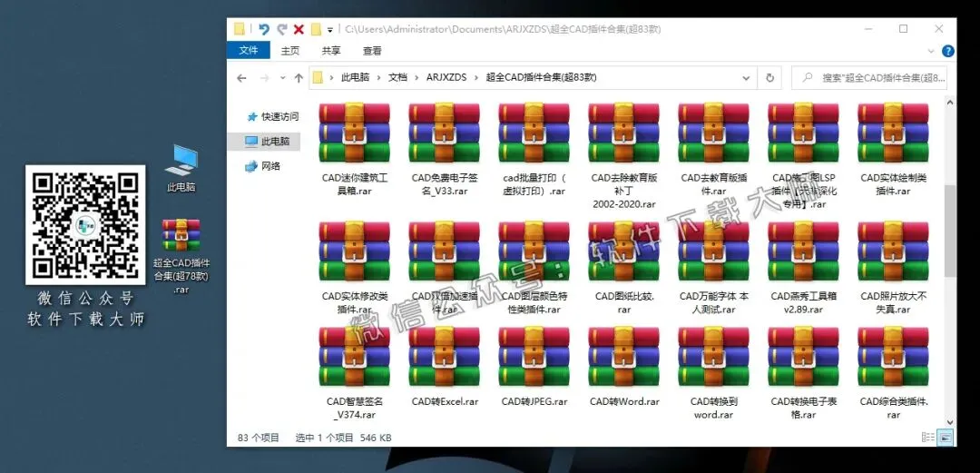Select CAD免费电子签名_V33.rar archive

click(445, 150)
